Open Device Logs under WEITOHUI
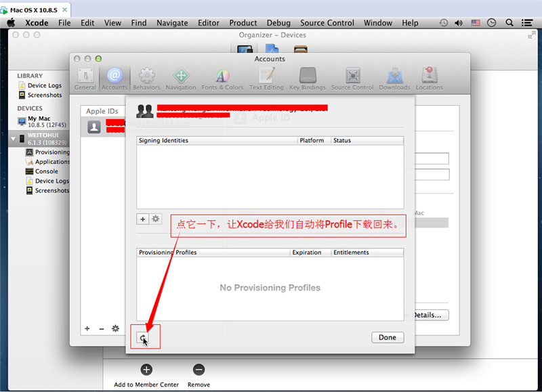Image resolution: width=542 pixels, height=392 pixels. 47,181
